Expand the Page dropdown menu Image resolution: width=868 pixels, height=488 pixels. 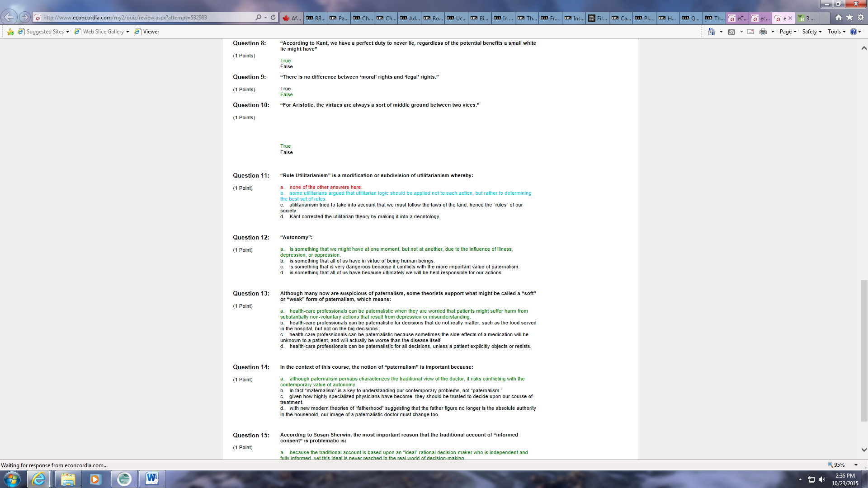click(x=788, y=32)
